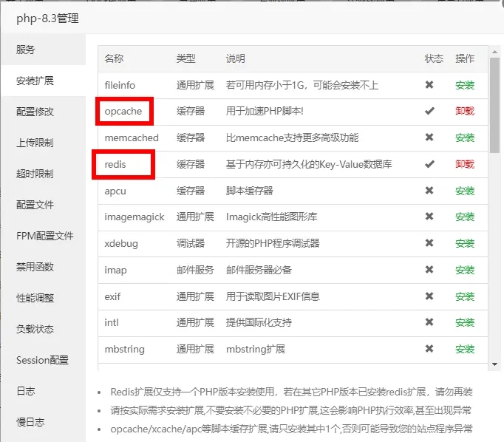Viewport: 504px width, 442px height.
Task: Open the 日志 tab
Action: click(x=44, y=391)
